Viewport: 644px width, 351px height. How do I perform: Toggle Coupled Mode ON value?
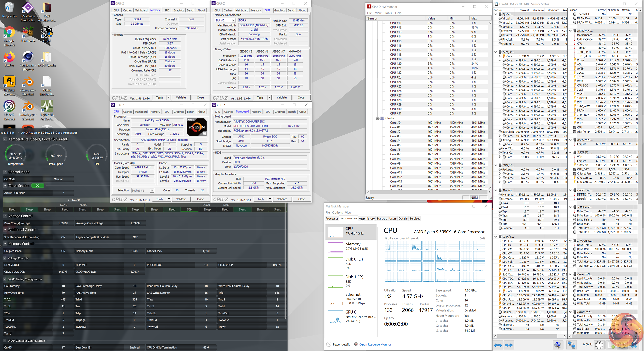tap(63, 251)
